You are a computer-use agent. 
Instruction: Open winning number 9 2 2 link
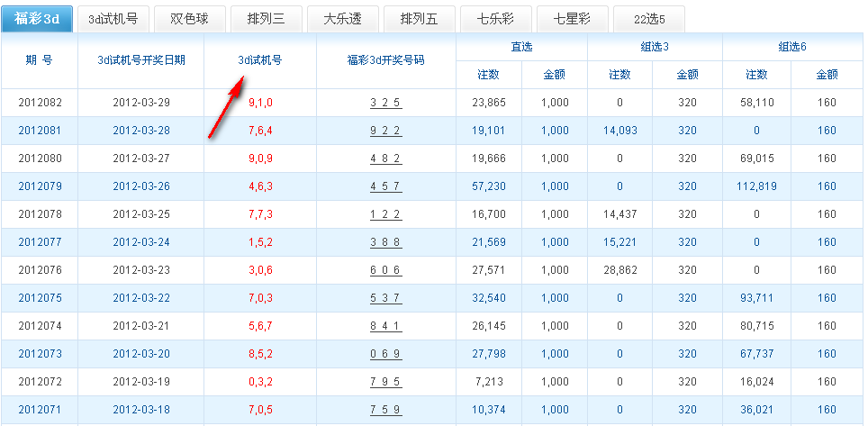tap(386, 131)
